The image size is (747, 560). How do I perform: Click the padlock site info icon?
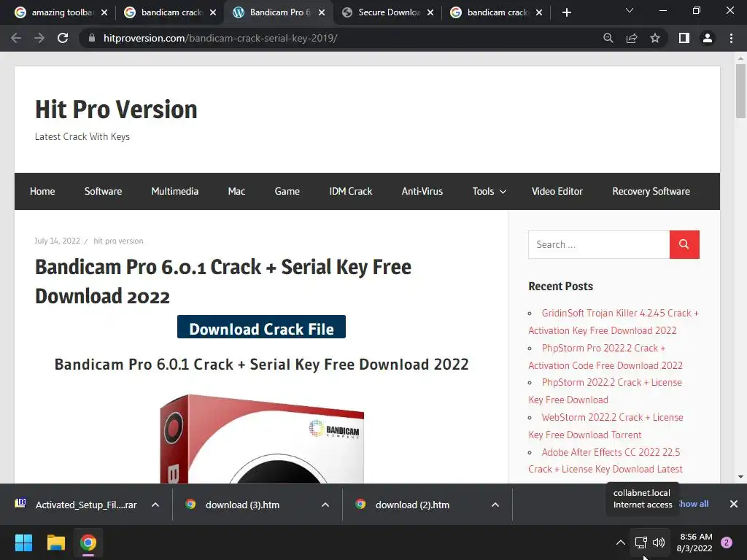[92, 38]
